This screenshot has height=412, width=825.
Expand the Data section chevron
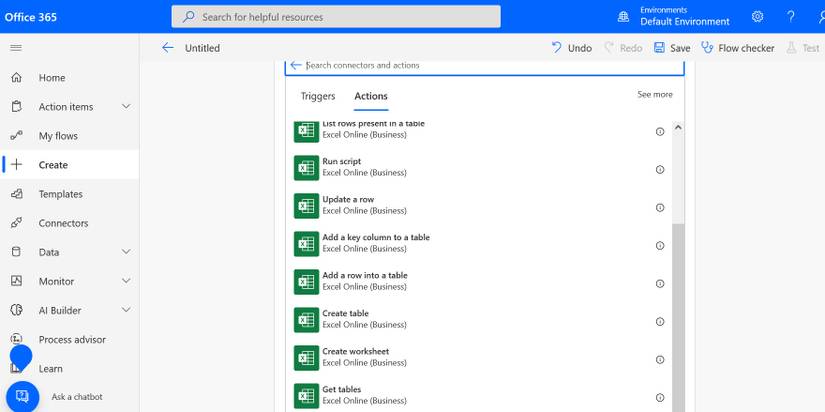tap(126, 252)
